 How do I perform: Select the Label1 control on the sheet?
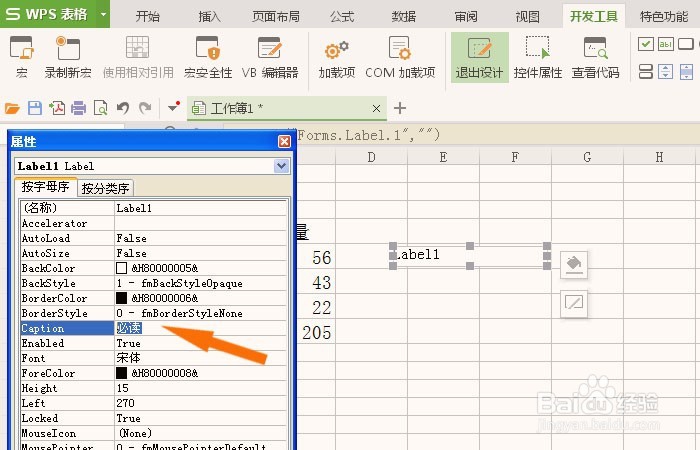pos(470,256)
